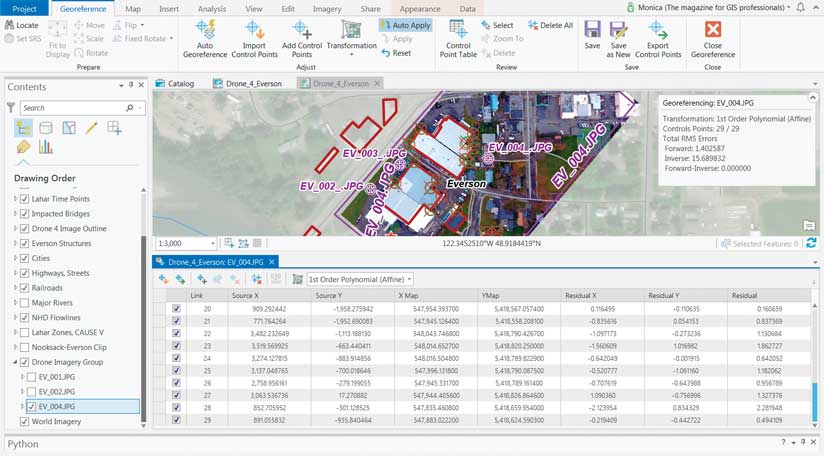824x456 pixels.
Task: Check the EV_001.JPG layer box
Action: 31,377
